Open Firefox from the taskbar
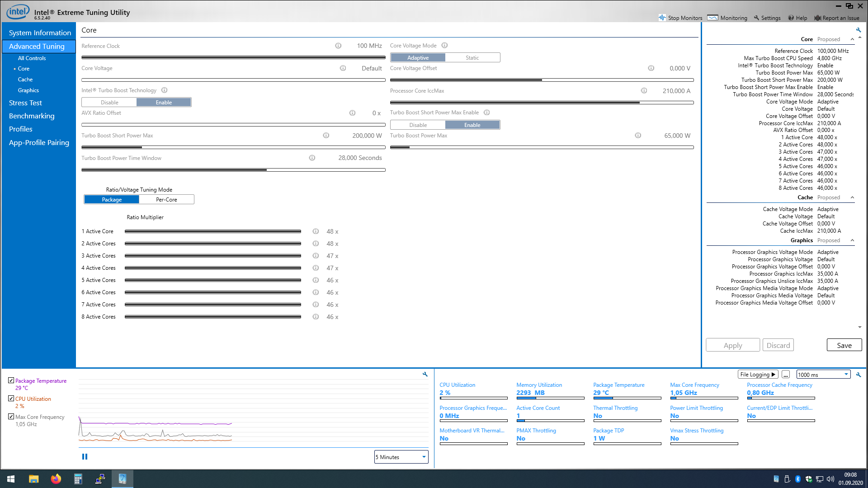This screenshot has width=868, height=488. [56, 479]
